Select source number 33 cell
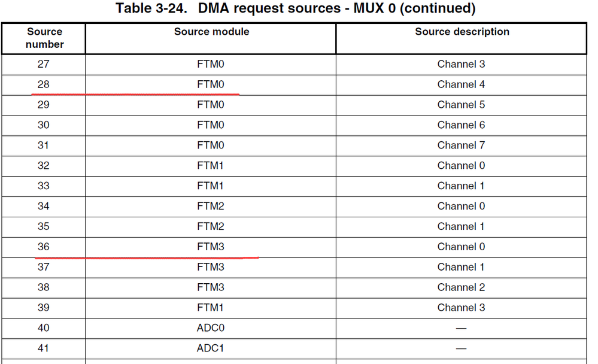This screenshot has height=364, width=598. 43,186
